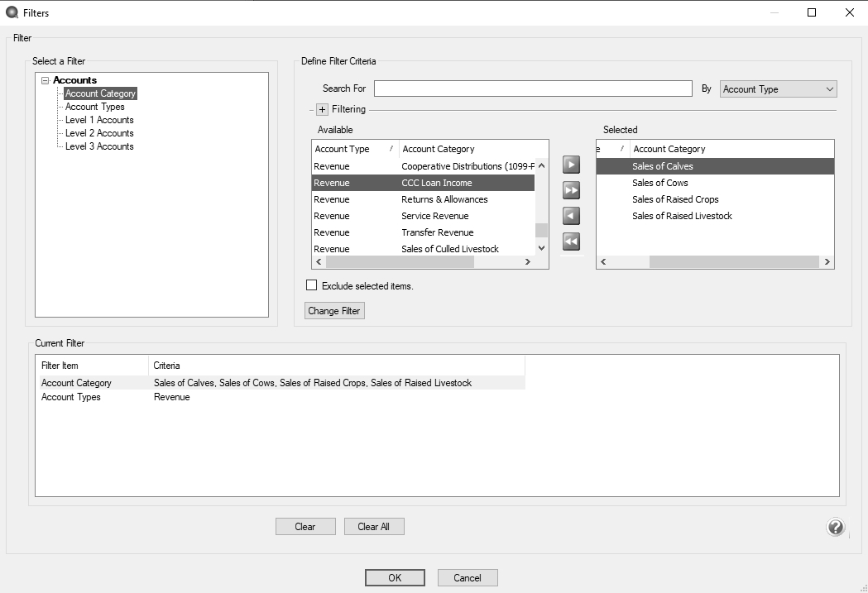Viewport: 868px width, 593px height.
Task: Click the move all items right double-arrow
Action: tap(571, 190)
